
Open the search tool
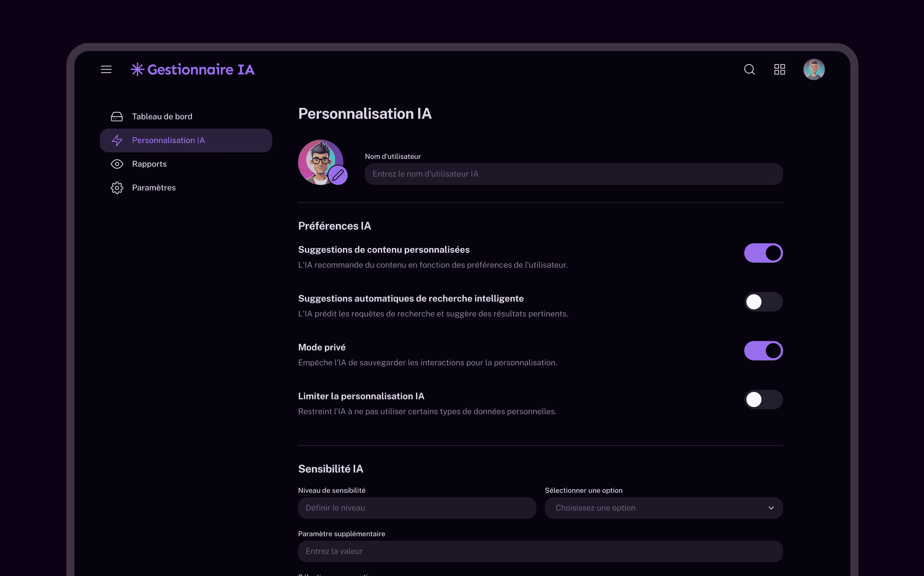click(x=749, y=69)
